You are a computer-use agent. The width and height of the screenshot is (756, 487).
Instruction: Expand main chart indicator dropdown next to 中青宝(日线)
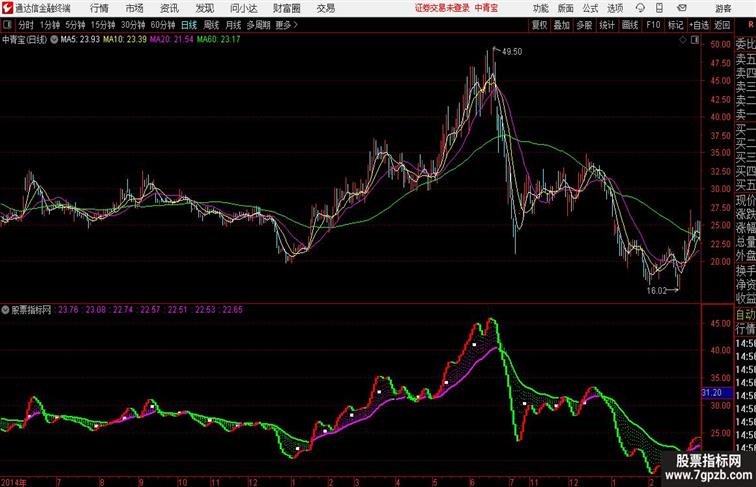pyautogui.click(x=54, y=40)
